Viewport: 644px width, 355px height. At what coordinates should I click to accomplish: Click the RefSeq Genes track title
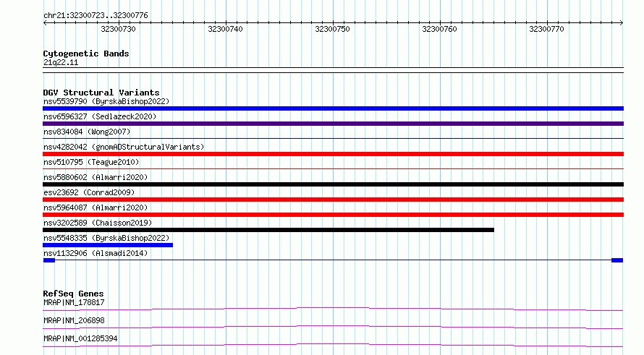point(74,294)
